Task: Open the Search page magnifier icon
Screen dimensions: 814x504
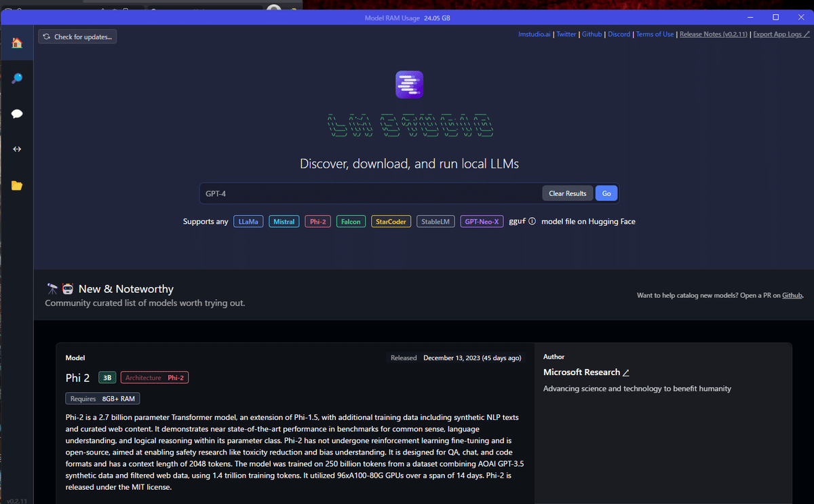Action: (17, 79)
